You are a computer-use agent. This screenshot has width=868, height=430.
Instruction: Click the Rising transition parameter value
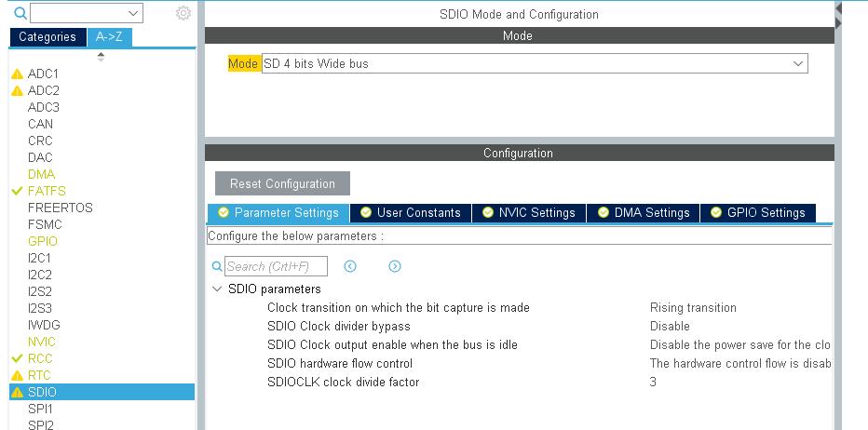pos(693,308)
